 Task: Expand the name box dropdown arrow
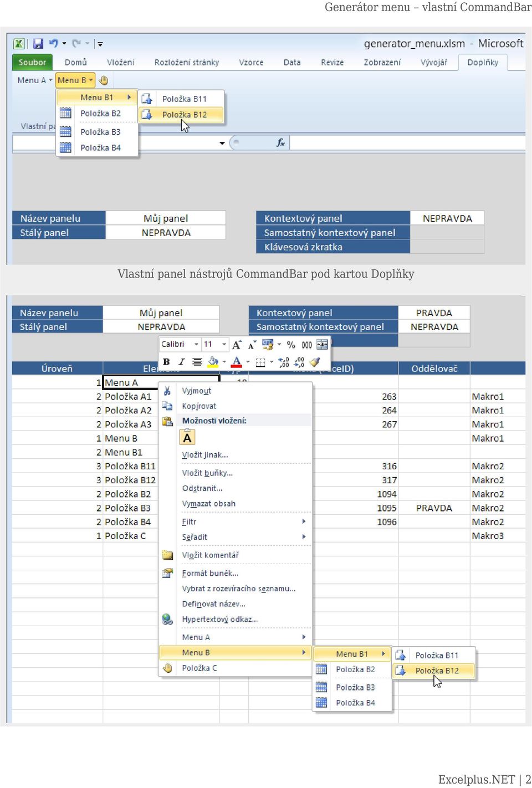coord(222,143)
